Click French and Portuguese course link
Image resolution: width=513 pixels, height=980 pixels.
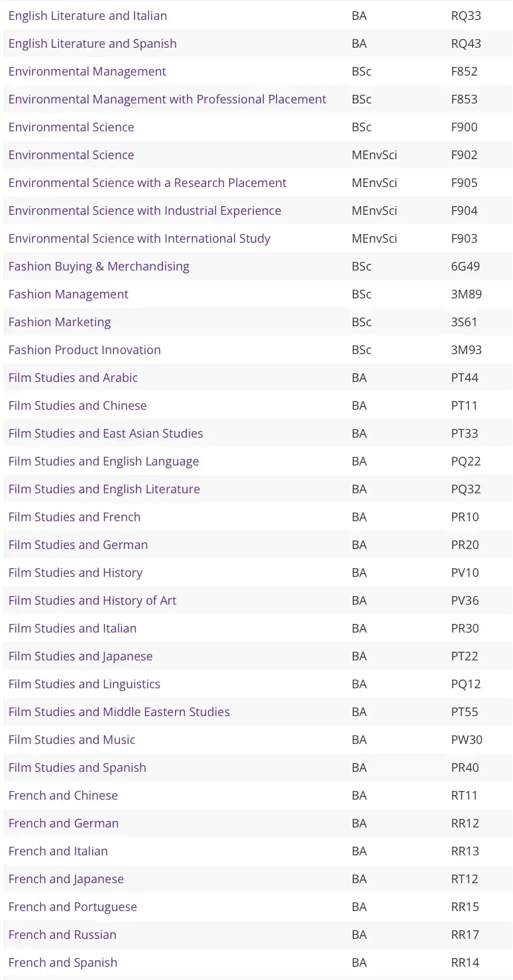72,907
